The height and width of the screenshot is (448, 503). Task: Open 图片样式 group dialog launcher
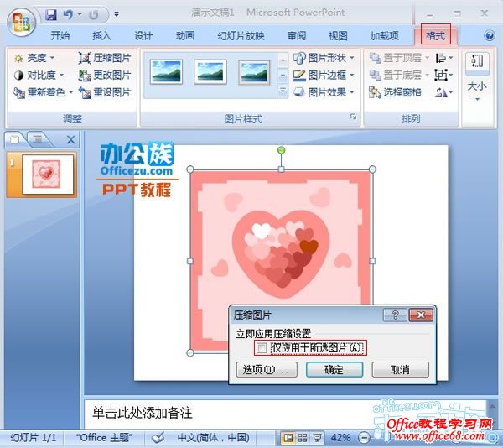pos(353,117)
